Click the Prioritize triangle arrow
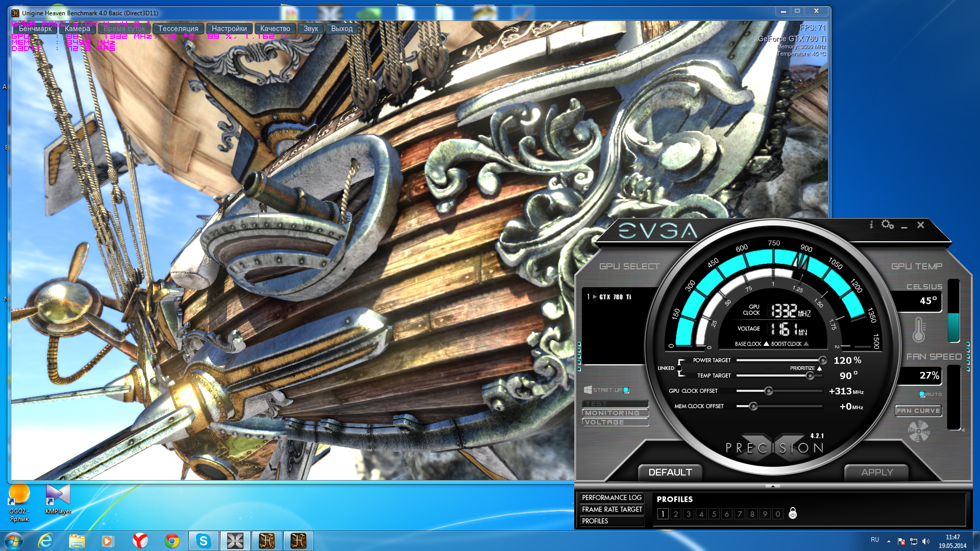980x551 pixels. pos(819,368)
